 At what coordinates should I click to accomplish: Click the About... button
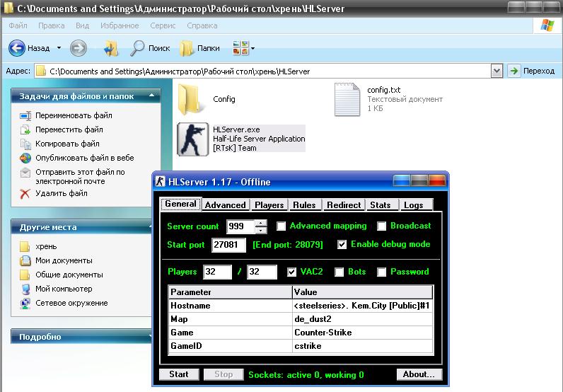[419, 374]
